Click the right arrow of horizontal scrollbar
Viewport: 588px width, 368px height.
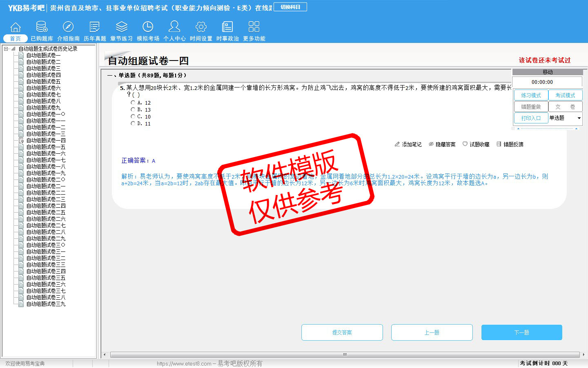[583, 355]
